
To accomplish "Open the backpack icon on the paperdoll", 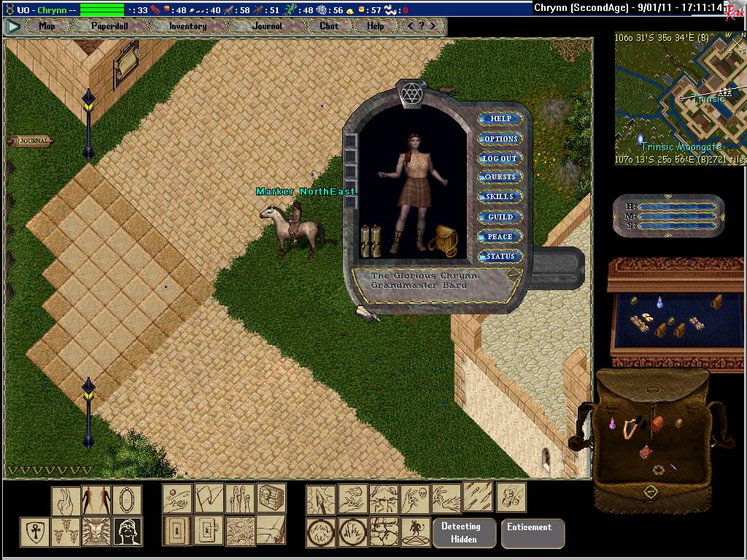I will (442, 240).
